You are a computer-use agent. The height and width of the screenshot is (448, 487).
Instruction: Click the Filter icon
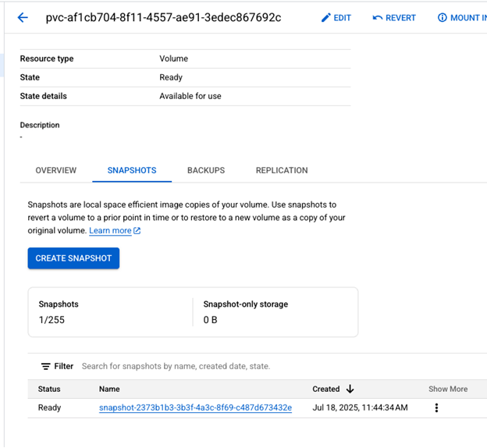[46, 366]
